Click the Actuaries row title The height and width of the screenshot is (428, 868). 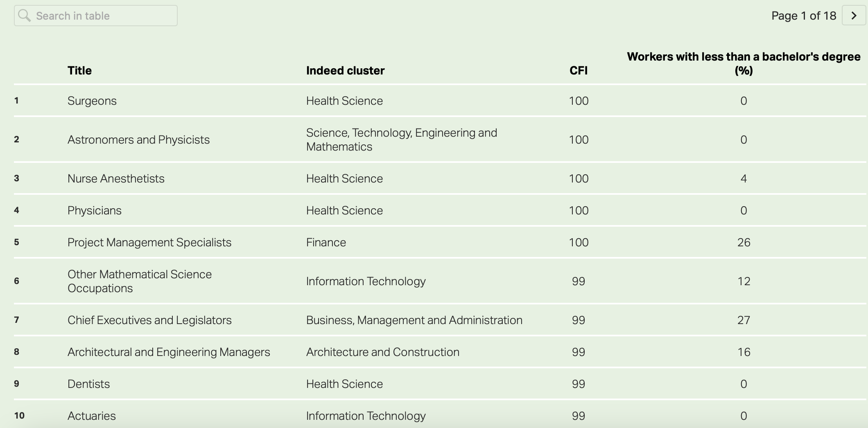tap(92, 416)
